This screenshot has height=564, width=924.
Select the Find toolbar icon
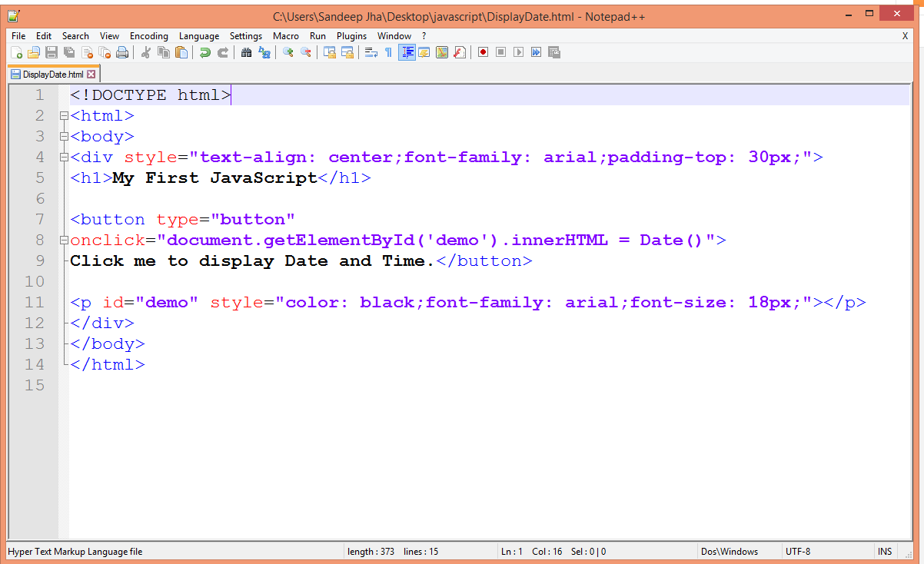pyautogui.click(x=246, y=52)
